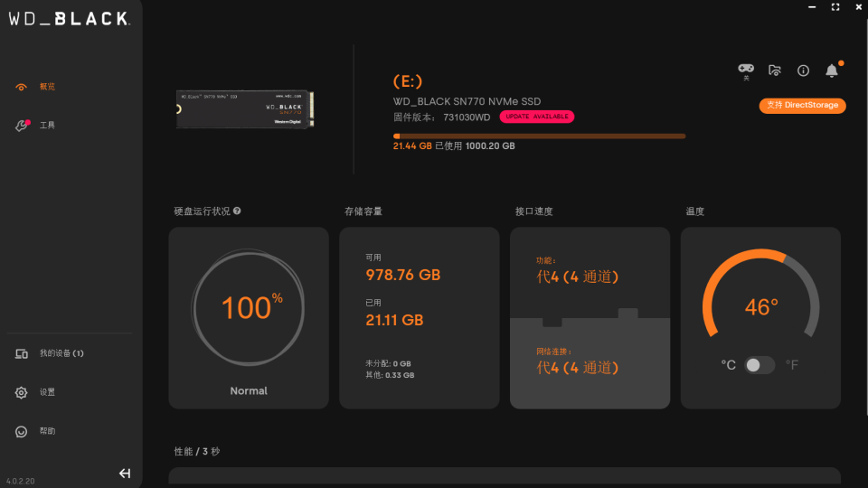Collapse the sidebar with arrow icon
This screenshot has height=488, width=868.
point(125,474)
